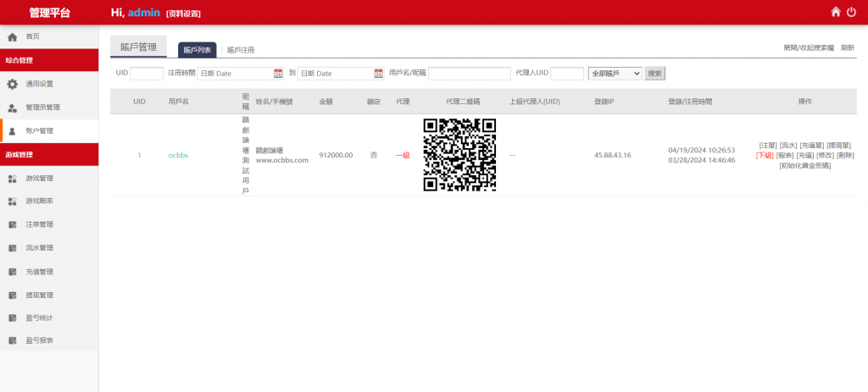
Task: Click [刪除] to delete ocbbs
Action: click(845, 156)
